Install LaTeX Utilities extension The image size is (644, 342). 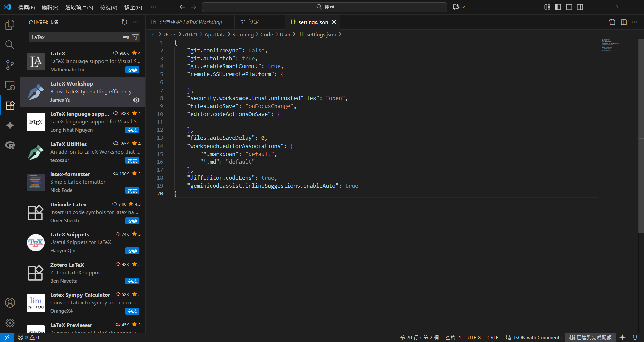coord(132,160)
